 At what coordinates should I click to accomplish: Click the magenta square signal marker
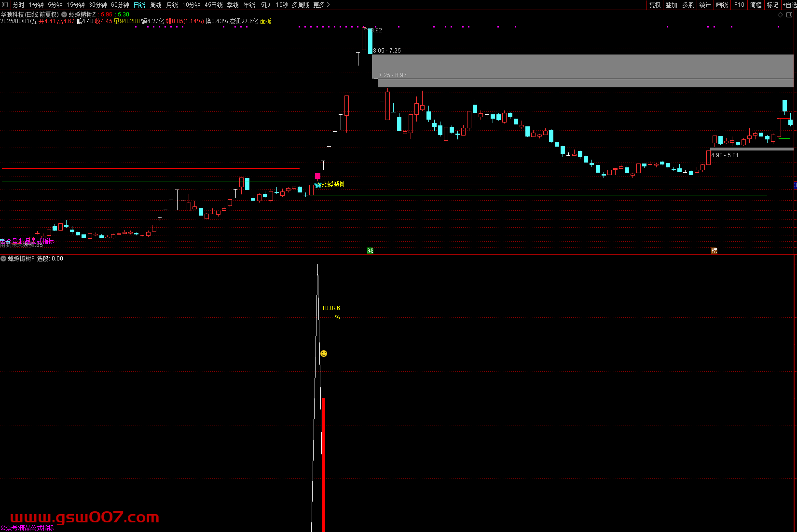pyautogui.click(x=317, y=176)
